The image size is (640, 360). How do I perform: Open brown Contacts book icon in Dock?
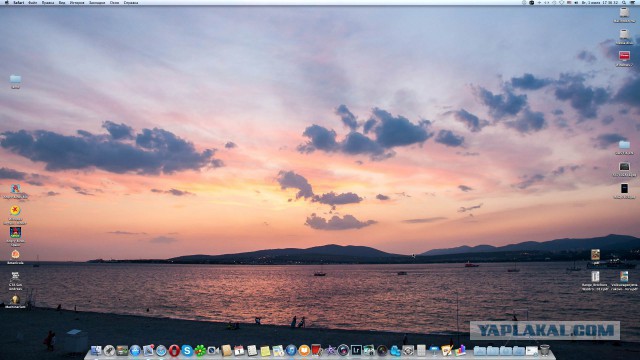(227, 350)
